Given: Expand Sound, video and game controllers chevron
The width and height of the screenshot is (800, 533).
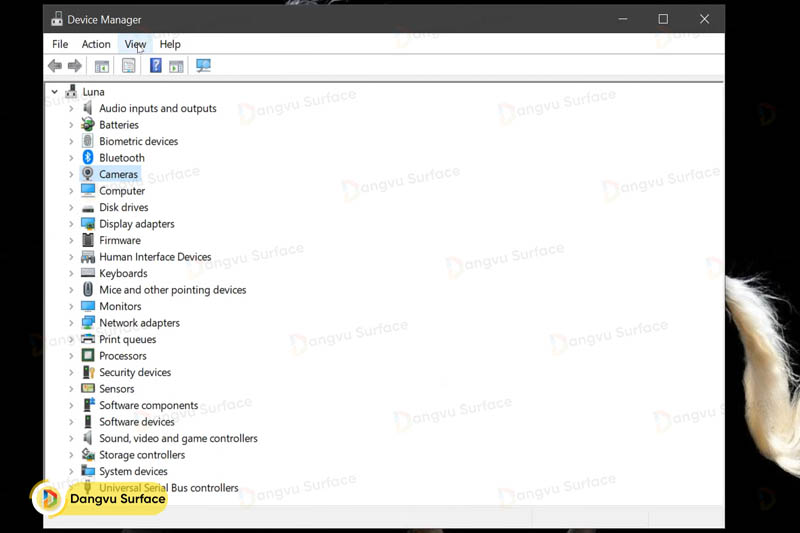Looking at the screenshot, I should [71, 438].
